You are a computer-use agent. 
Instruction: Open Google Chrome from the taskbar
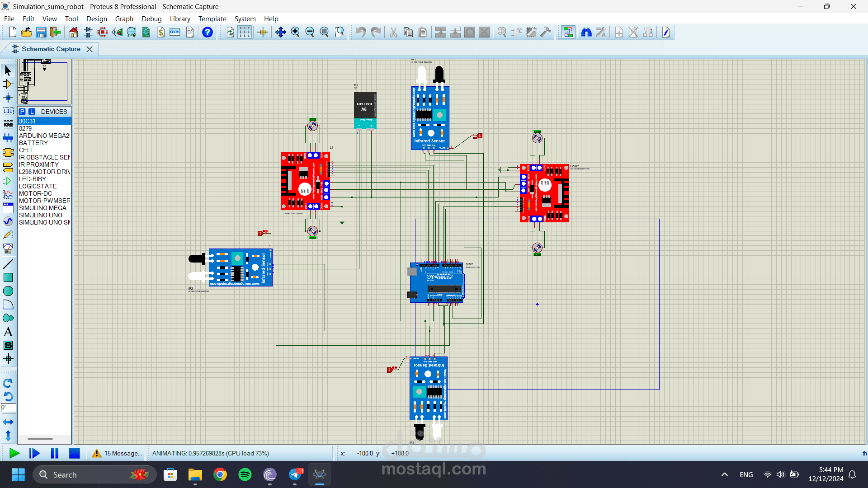pyautogui.click(x=220, y=474)
